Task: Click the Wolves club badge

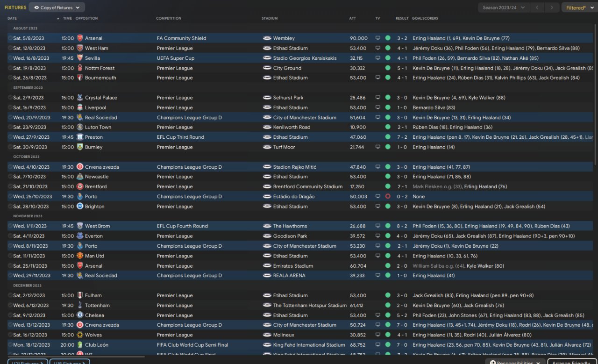Action: [x=80, y=335]
